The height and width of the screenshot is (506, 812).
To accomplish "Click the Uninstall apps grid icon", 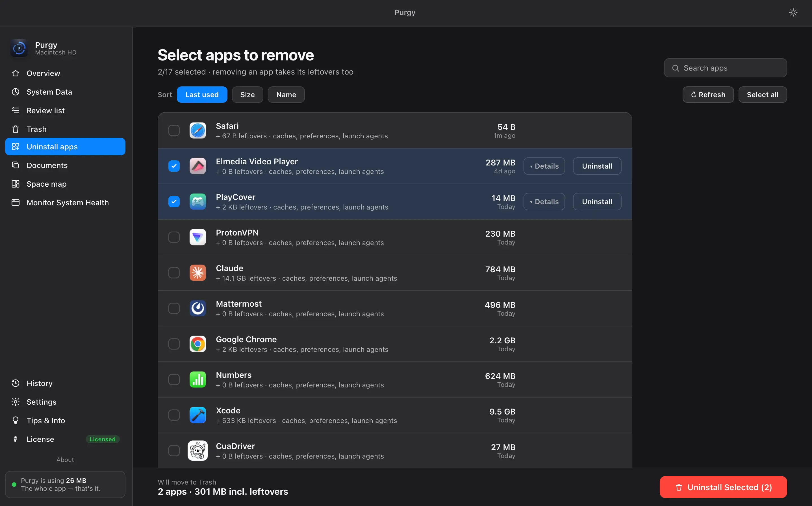I will tap(16, 147).
